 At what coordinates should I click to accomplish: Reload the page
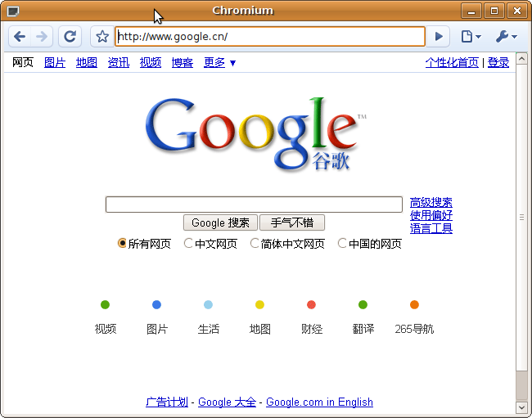point(70,36)
